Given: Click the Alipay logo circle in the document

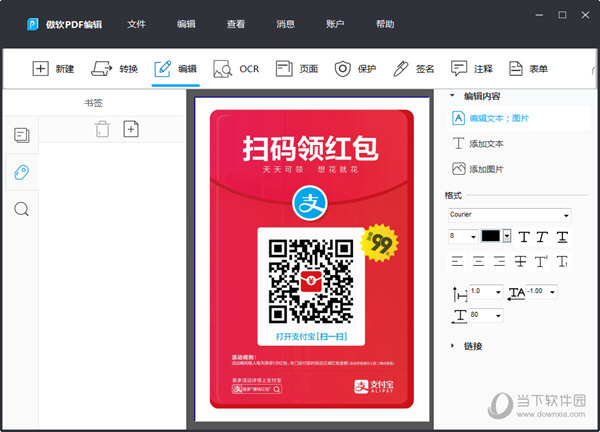Looking at the screenshot, I should pyautogui.click(x=310, y=203).
